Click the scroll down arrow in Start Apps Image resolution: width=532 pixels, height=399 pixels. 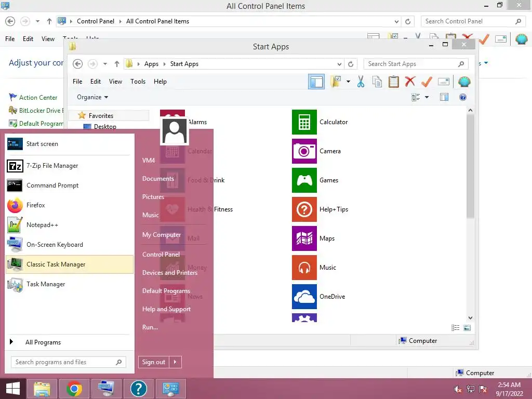(470, 318)
